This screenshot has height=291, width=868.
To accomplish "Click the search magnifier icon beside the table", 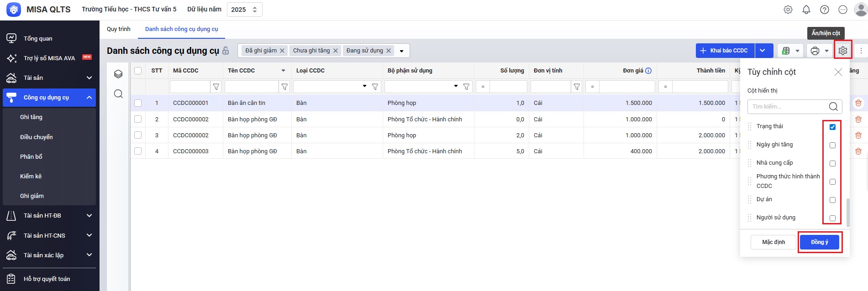I will (118, 94).
